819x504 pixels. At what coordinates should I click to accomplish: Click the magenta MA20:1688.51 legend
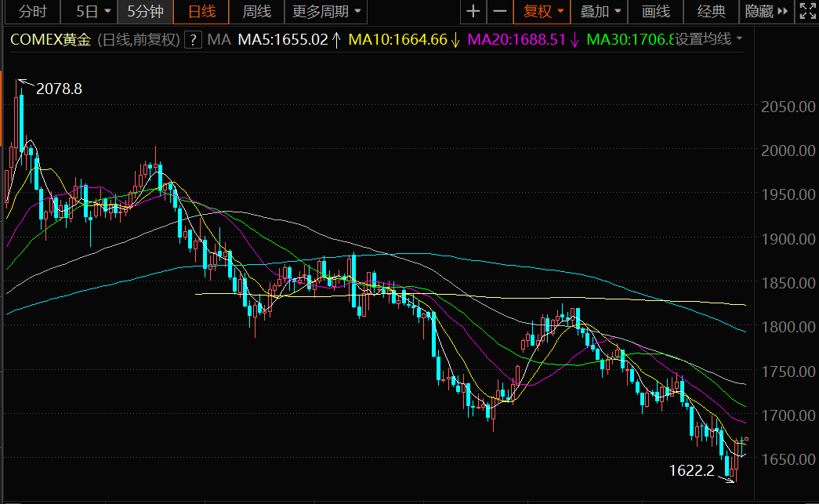pos(516,40)
